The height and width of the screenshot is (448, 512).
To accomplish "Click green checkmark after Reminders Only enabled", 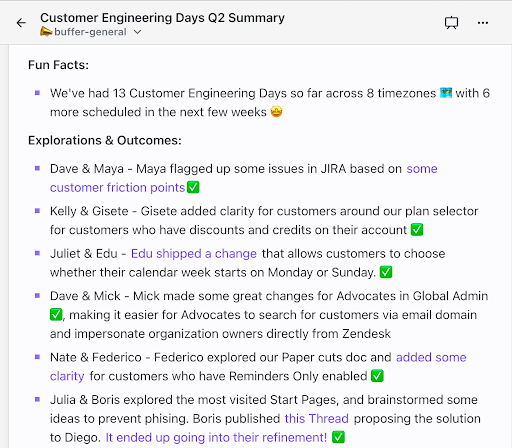I will pyautogui.click(x=377, y=376).
